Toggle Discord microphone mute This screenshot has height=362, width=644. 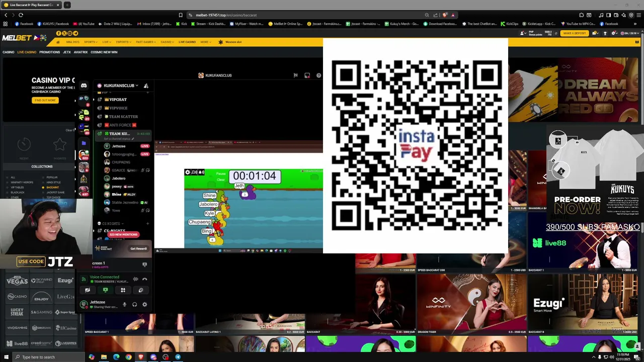[125, 304]
